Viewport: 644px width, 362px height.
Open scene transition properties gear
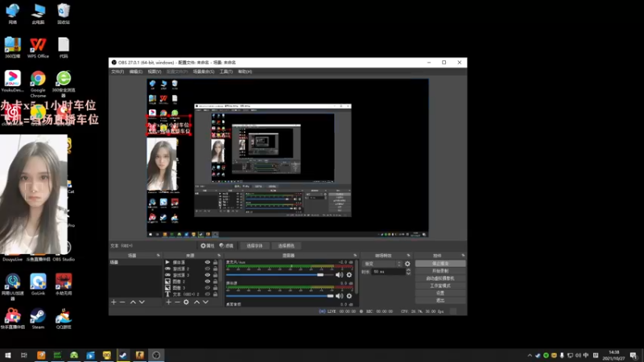[x=407, y=264]
